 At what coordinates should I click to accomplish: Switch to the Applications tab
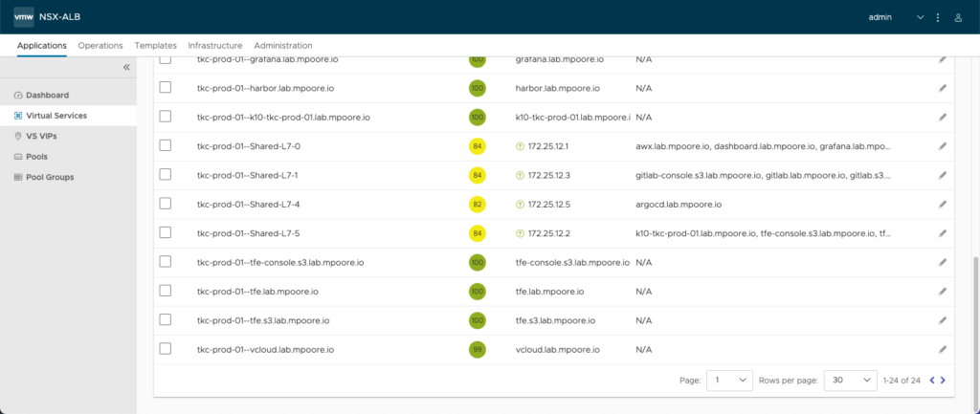click(42, 46)
